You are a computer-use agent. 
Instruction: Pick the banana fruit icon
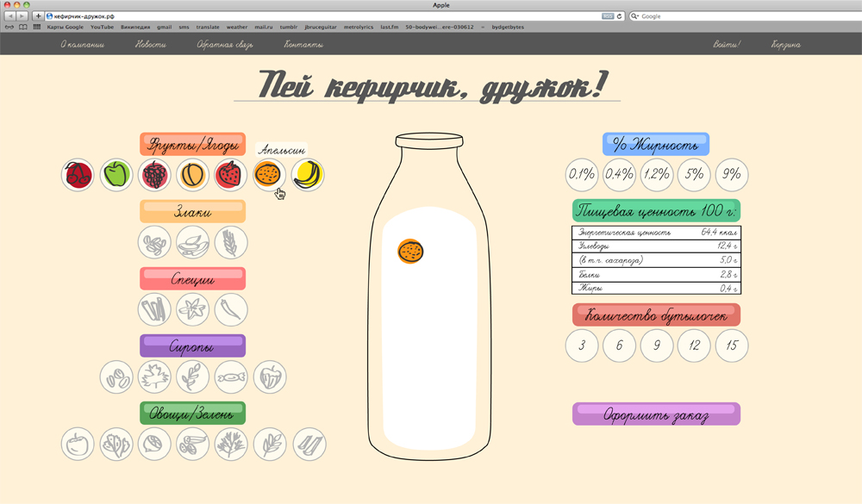click(307, 175)
